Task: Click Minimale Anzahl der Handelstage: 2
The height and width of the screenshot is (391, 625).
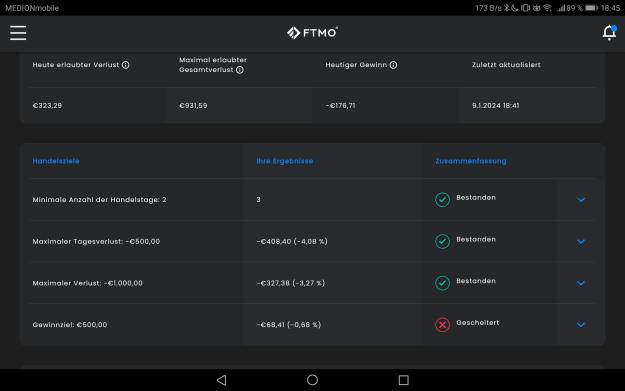Action: pyautogui.click(x=99, y=200)
